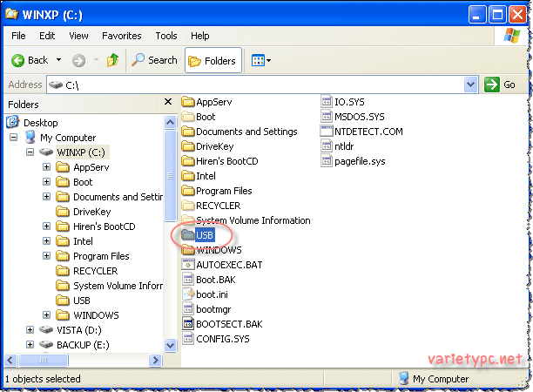Open the File menu
533x392 pixels.
pyautogui.click(x=18, y=36)
